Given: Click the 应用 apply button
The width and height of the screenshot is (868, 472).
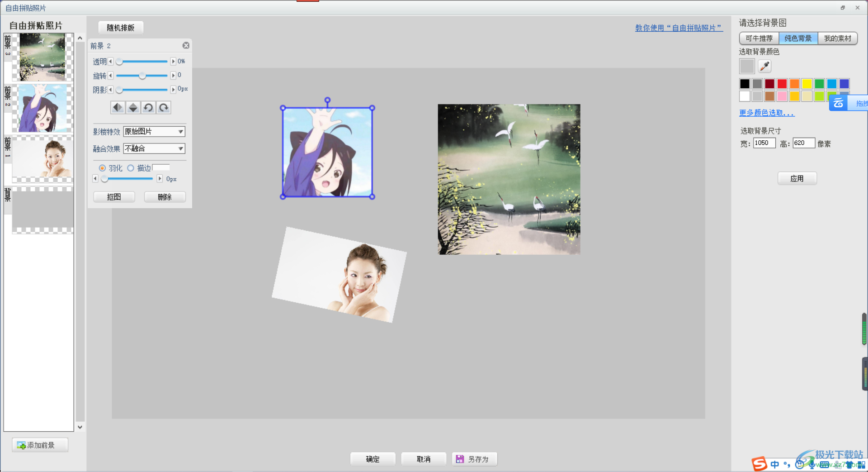Looking at the screenshot, I should coord(797,178).
